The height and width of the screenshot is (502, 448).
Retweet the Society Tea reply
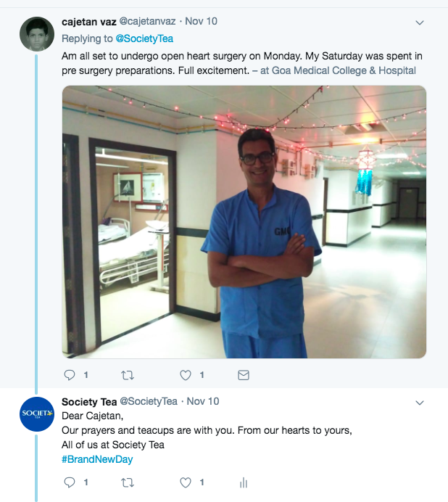(128, 482)
